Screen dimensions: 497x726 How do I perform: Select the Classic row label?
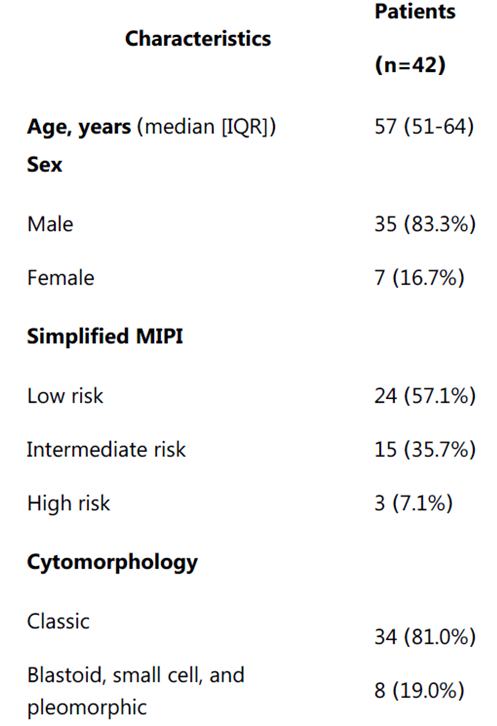[58, 622]
